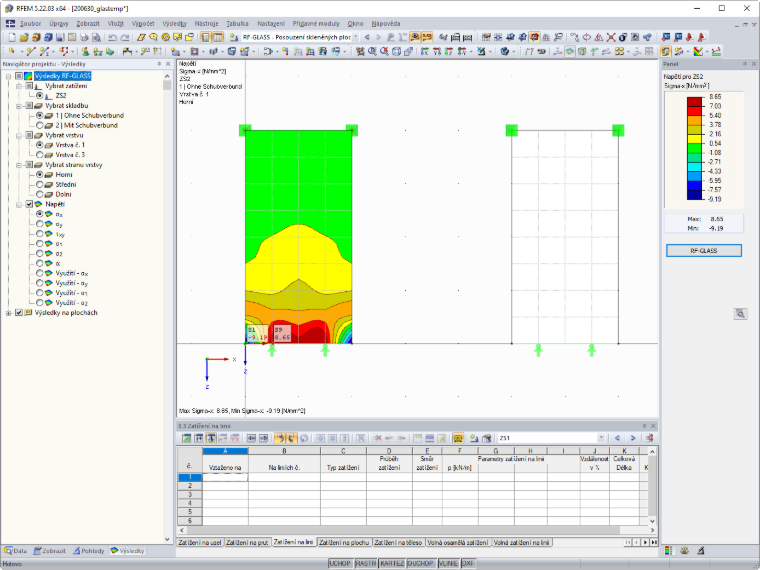Toggle the Table view toolbar icon
760x570 pixels.
(x=218, y=37)
